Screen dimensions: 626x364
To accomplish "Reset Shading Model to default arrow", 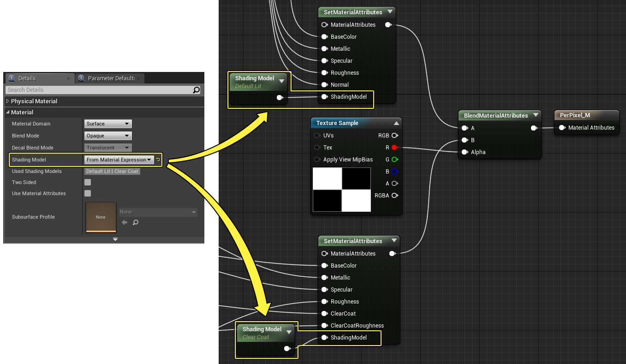I will [x=158, y=160].
